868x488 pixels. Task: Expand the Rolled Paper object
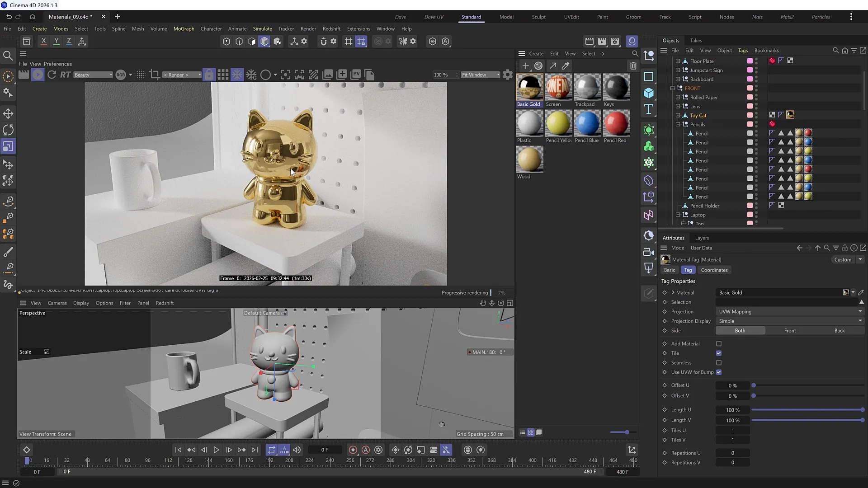(678, 98)
